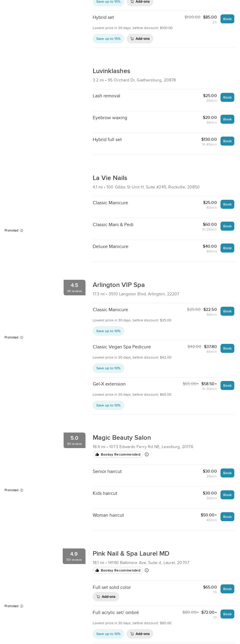Image resolution: width=240 pixels, height=644 pixels.
Task: Open the Arlington VIP Spa listing
Action: tap(118, 285)
